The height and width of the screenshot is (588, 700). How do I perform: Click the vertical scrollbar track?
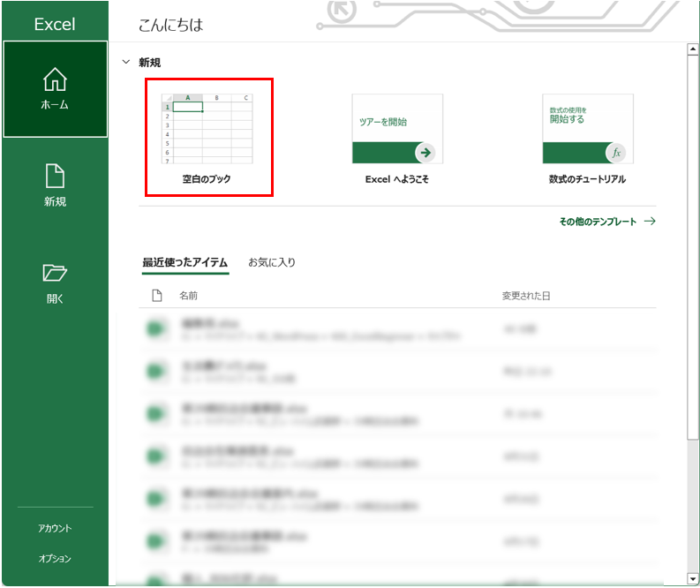click(x=692, y=504)
